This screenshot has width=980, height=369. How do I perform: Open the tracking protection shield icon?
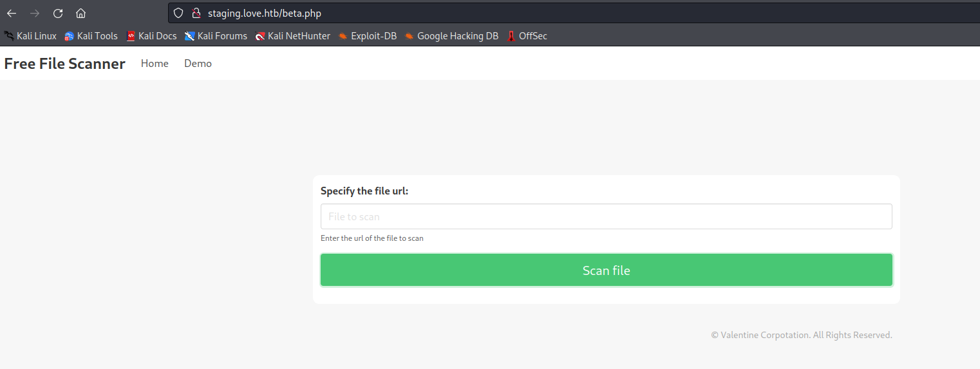(x=179, y=14)
